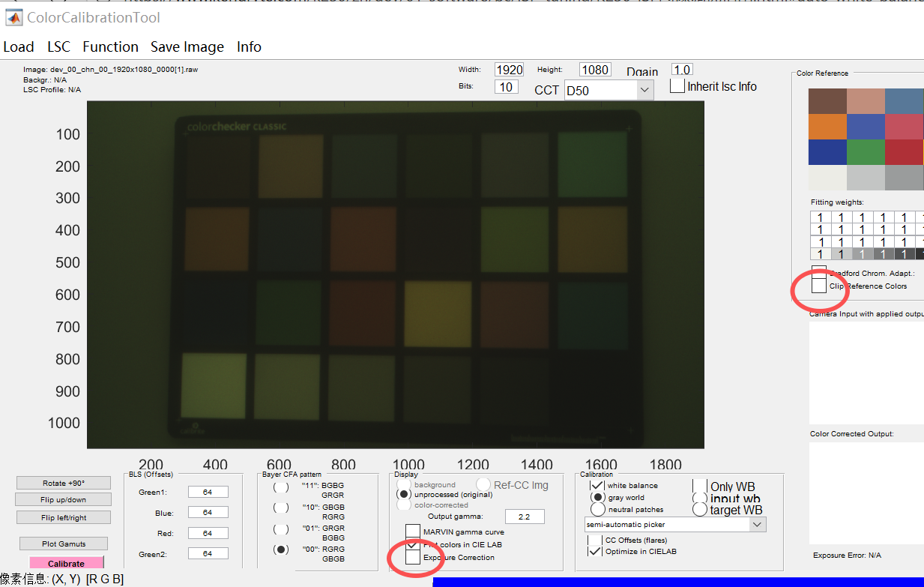The image size is (924, 587).
Task: Click the Output gamma input field
Action: (x=525, y=517)
